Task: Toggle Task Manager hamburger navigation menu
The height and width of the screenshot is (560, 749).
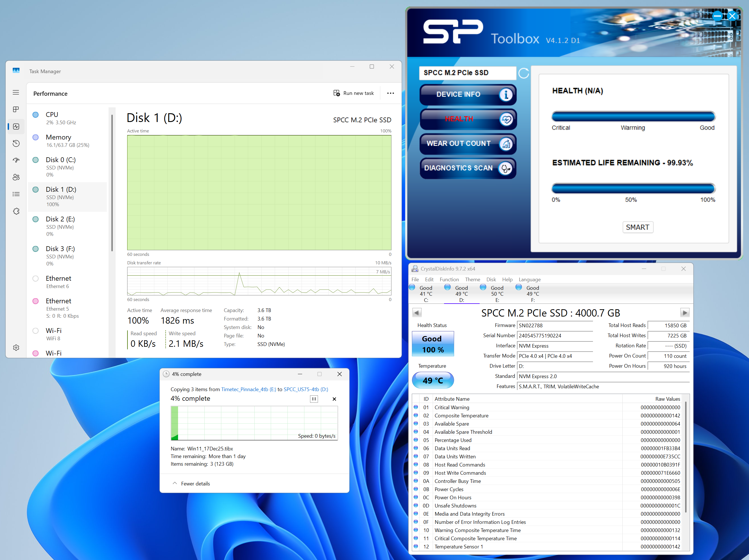Action: point(16,92)
